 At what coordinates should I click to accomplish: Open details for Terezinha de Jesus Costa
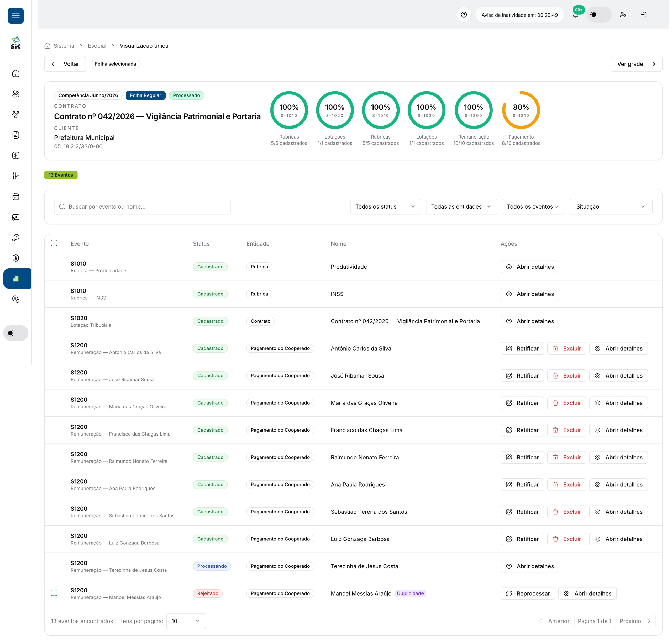(x=529, y=566)
